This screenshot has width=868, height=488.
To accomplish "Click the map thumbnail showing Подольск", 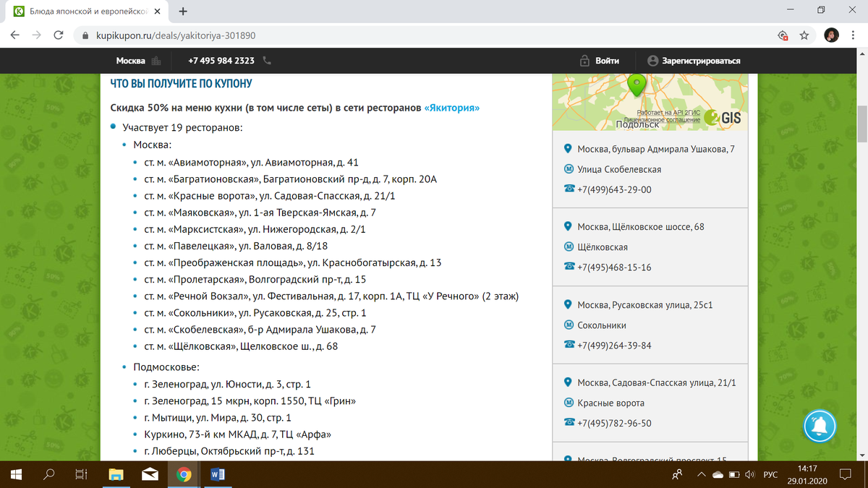I will coord(650,102).
